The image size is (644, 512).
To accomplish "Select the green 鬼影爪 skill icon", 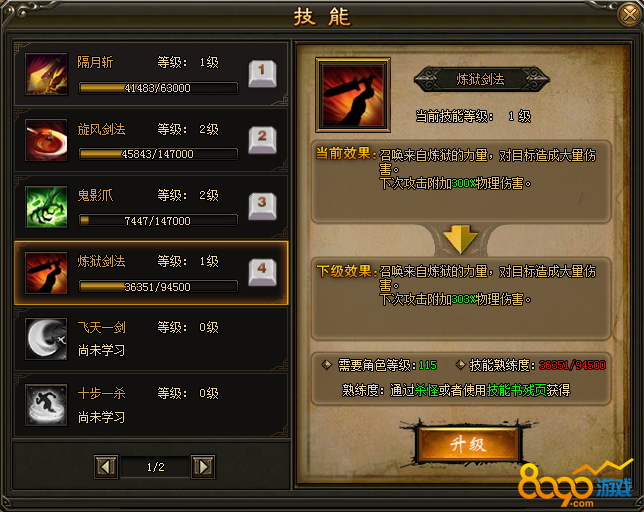I will click(46, 207).
